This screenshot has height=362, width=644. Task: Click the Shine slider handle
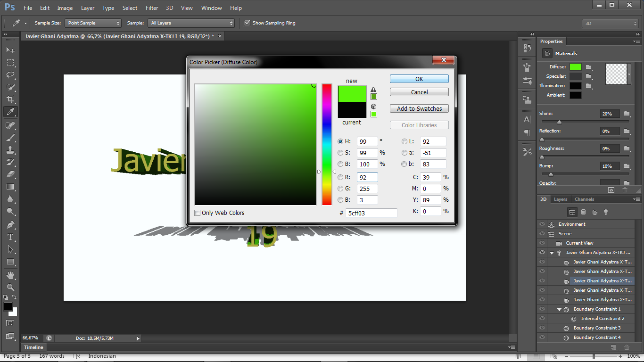pos(559,122)
